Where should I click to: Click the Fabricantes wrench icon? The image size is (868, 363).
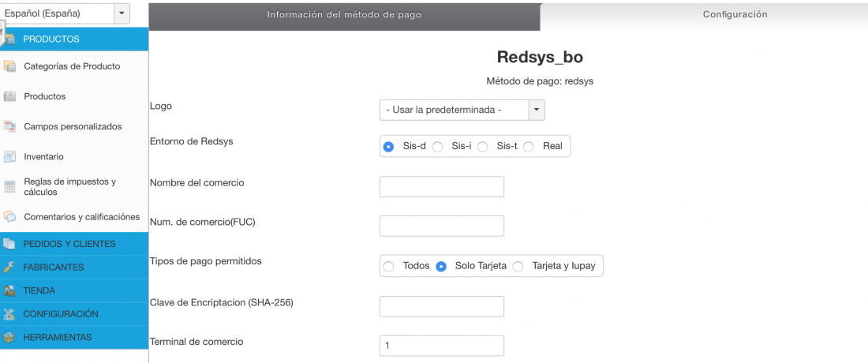[9, 268]
